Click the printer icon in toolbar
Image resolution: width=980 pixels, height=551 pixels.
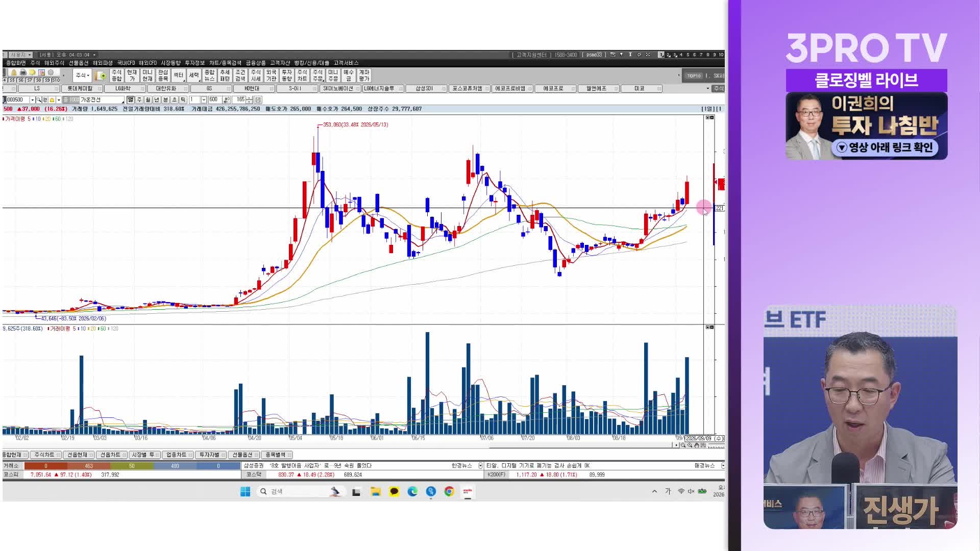click(23, 72)
